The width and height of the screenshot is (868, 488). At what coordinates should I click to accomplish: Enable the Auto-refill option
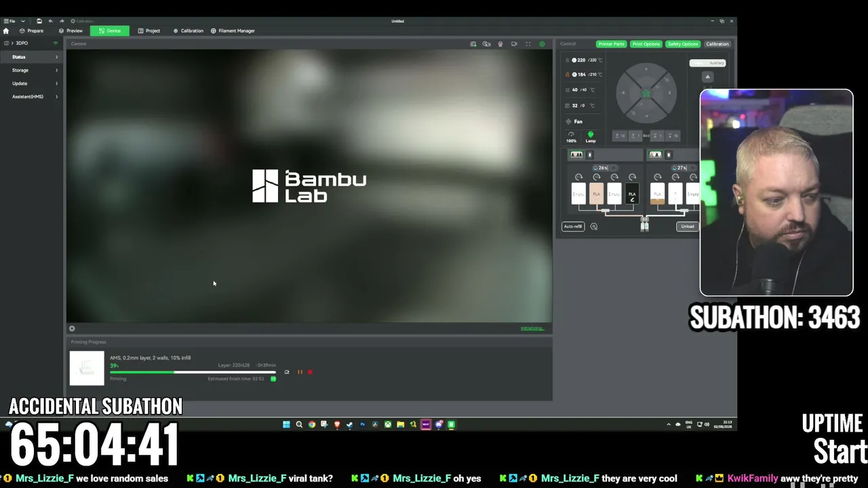coord(573,226)
